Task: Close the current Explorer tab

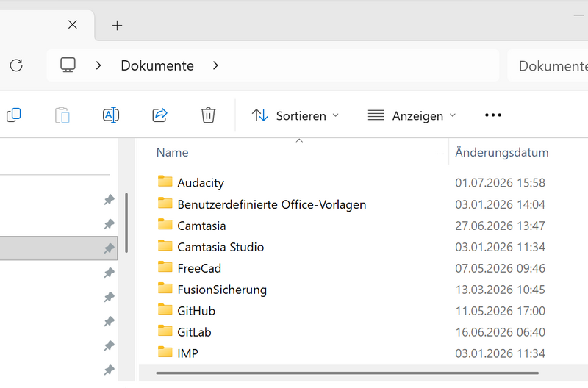Action: pyautogui.click(x=73, y=25)
